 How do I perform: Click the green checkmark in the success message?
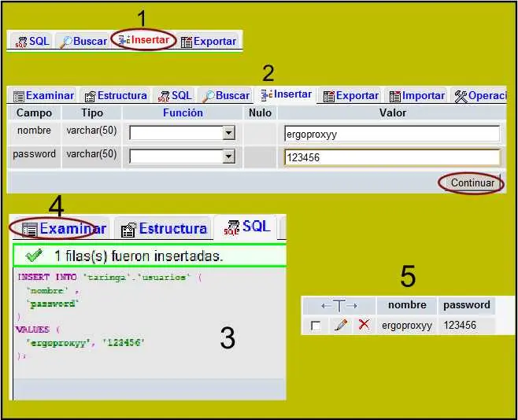tap(34, 256)
